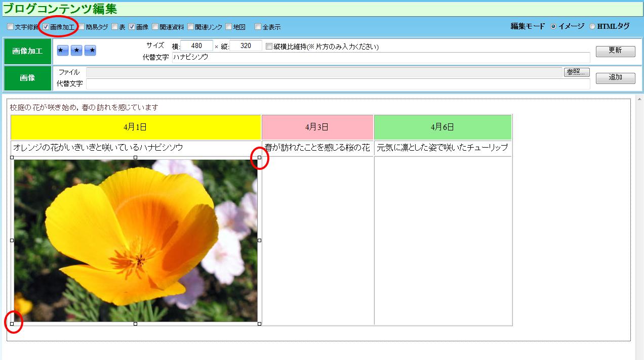Click the green 4月6日 header cell
This screenshot has width=644, height=360.
(x=443, y=127)
